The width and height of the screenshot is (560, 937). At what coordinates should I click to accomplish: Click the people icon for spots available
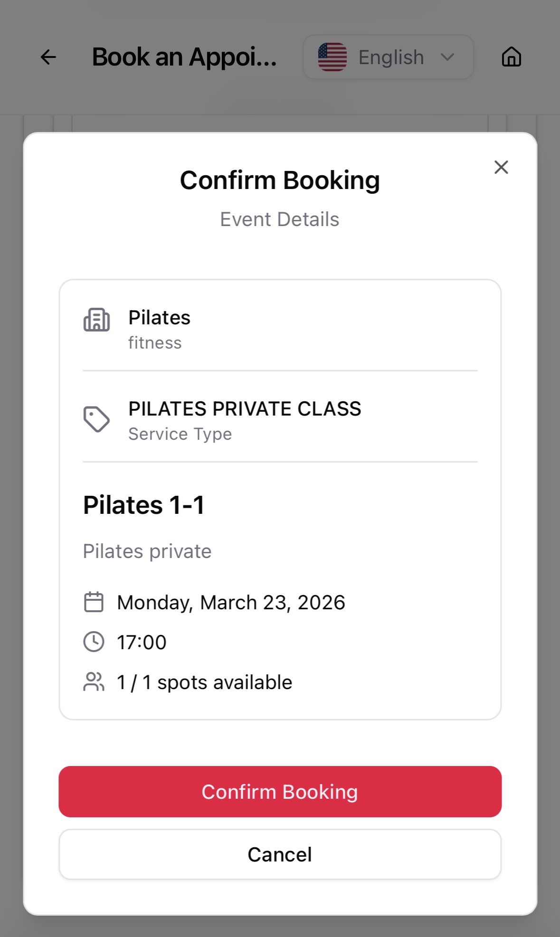pos(94,682)
